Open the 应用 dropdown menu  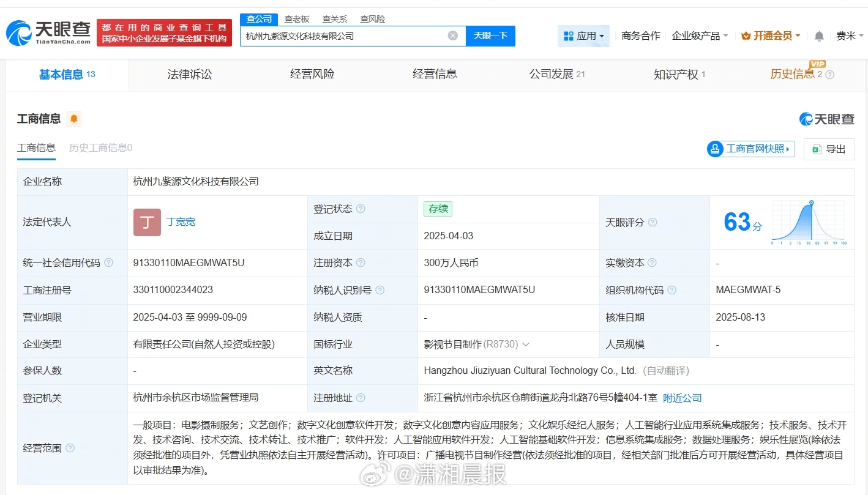pyautogui.click(x=583, y=36)
